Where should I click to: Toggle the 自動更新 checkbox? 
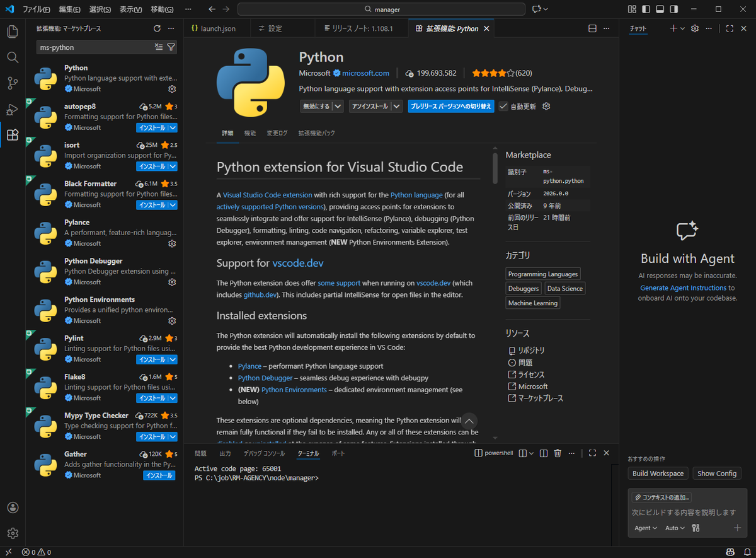(503, 106)
